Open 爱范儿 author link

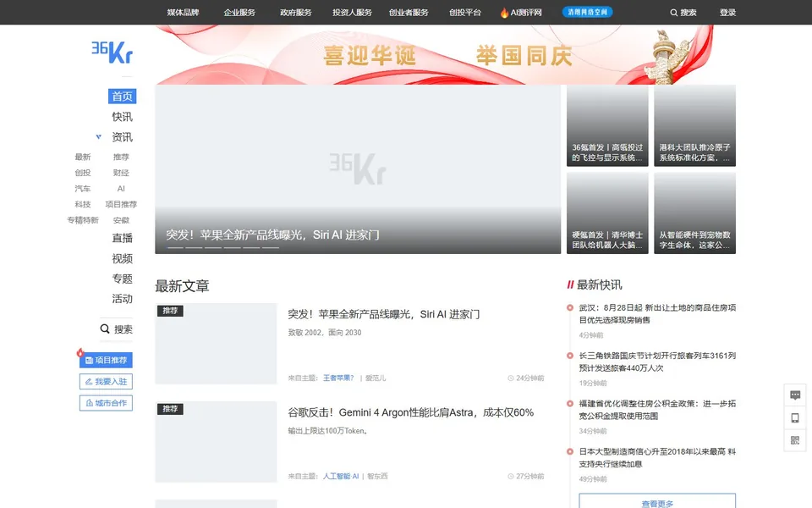coord(376,378)
